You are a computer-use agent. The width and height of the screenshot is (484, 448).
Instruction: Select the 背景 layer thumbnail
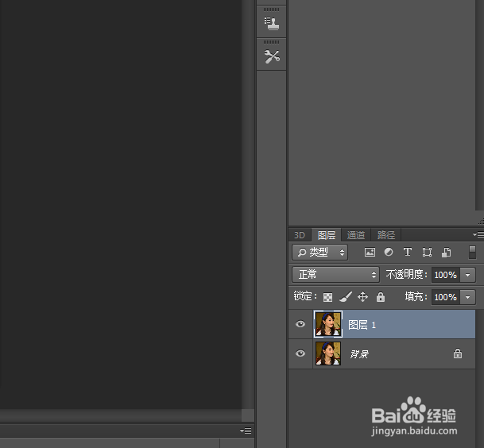[x=328, y=353]
